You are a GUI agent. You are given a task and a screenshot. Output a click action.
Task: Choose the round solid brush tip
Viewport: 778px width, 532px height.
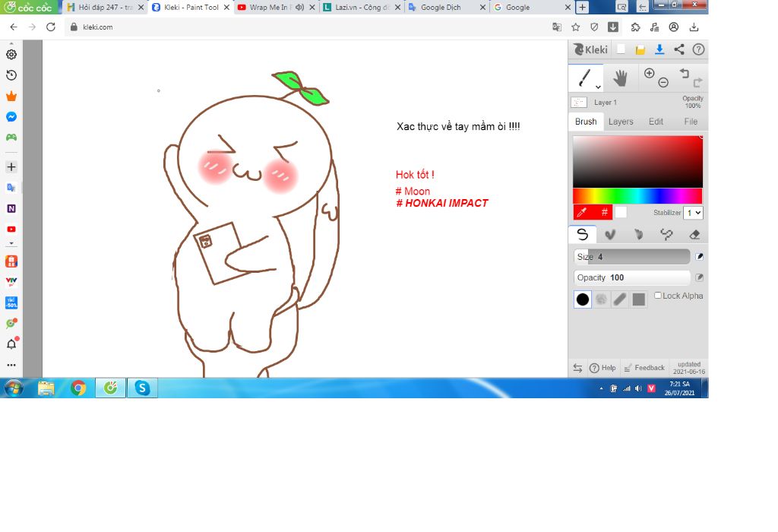583,299
